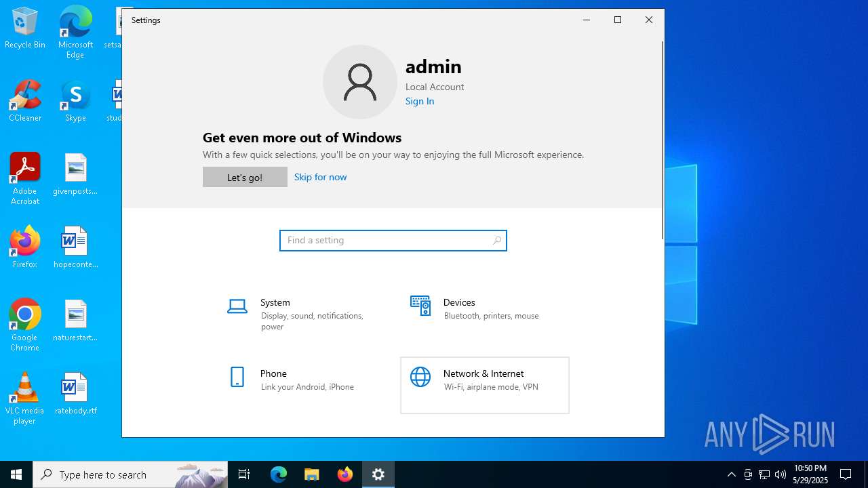This screenshot has width=868, height=488.
Task: Open File Explorer from the taskbar
Action: click(312, 474)
